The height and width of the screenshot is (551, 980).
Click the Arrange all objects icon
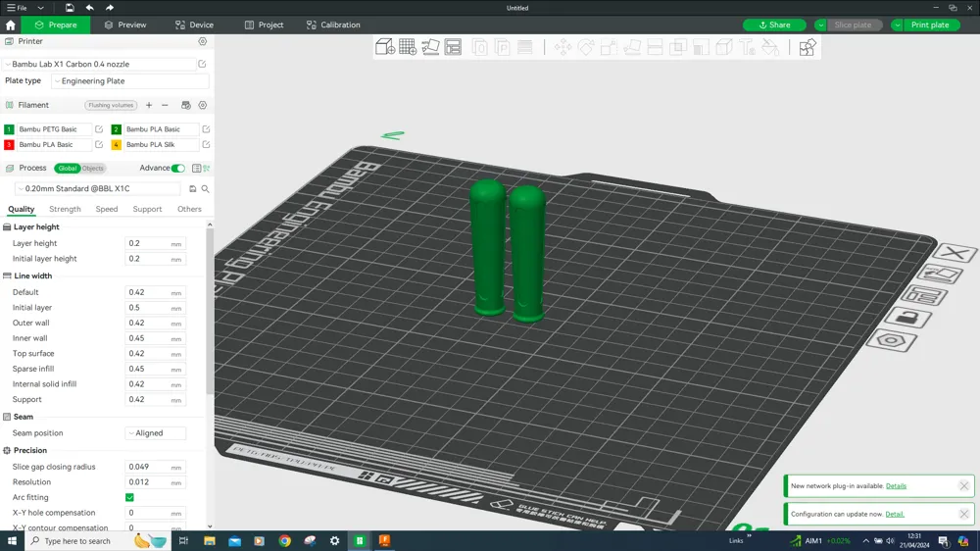click(453, 47)
